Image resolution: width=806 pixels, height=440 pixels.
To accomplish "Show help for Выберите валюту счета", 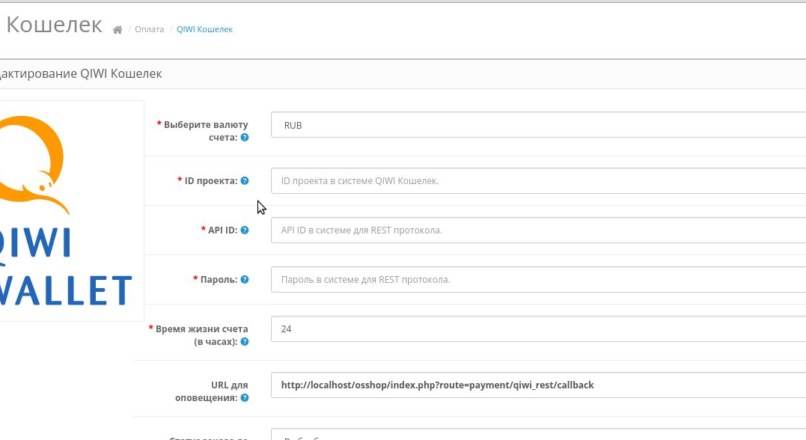I will (x=245, y=137).
